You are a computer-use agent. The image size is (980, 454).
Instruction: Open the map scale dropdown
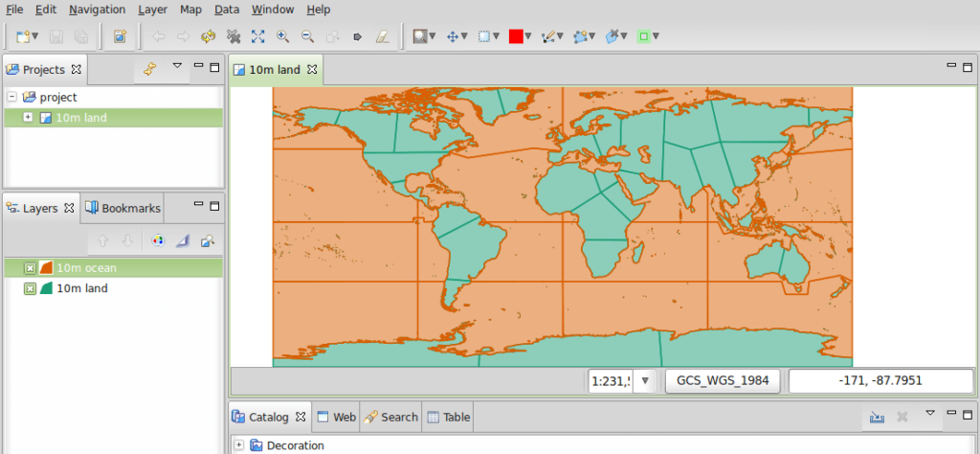[645, 381]
